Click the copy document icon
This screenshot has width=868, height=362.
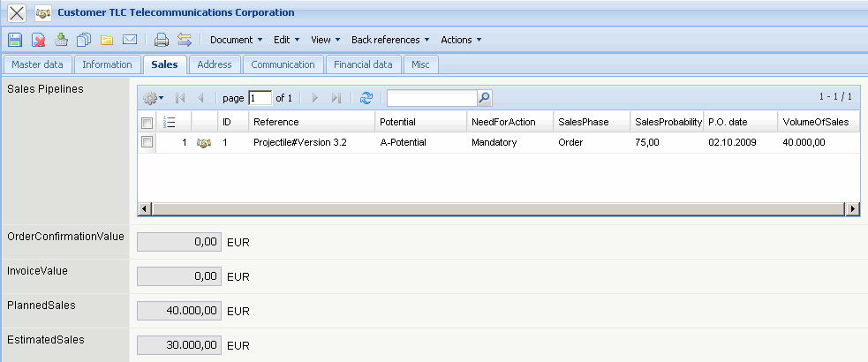tap(85, 40)
